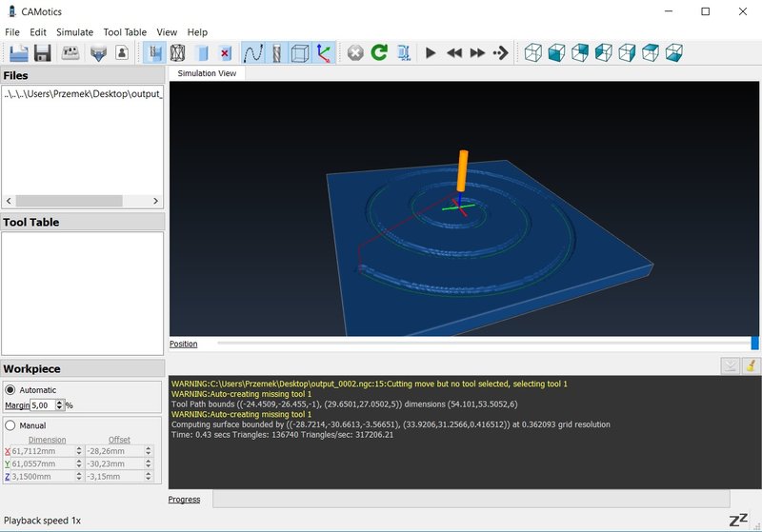Click the Y dimension field 61,0557mm
This screenshot has width=762, height=532.
(43, 463)
